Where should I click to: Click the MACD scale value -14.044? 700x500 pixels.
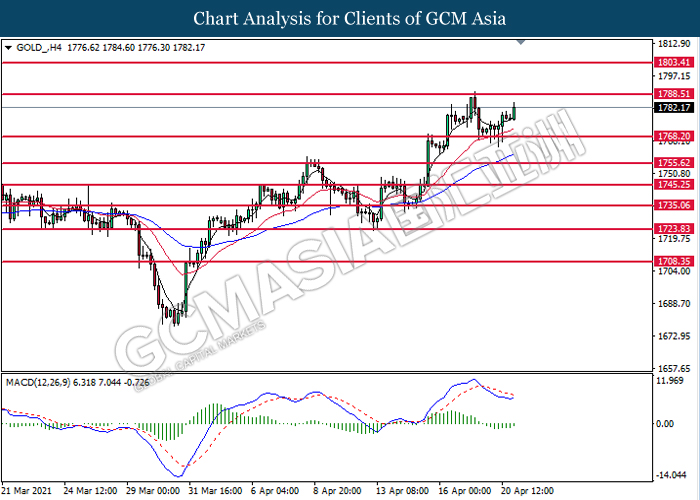click(671, 475)
